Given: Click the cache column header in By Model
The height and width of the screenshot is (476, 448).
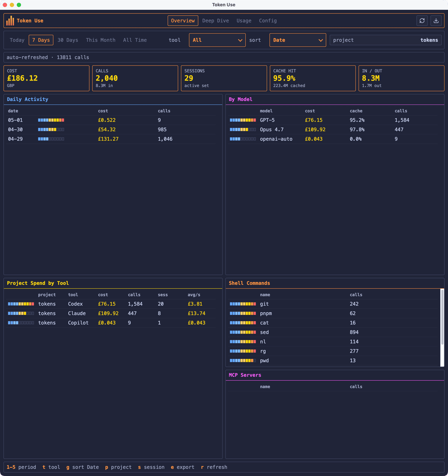Looking at the screenshot, I should point(356,111).
